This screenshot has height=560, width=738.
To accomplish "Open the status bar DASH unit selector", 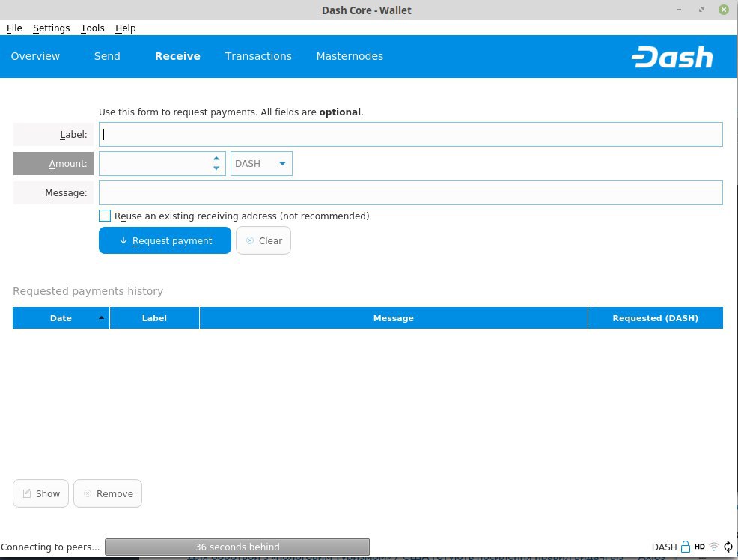I will tap(664, 547).
